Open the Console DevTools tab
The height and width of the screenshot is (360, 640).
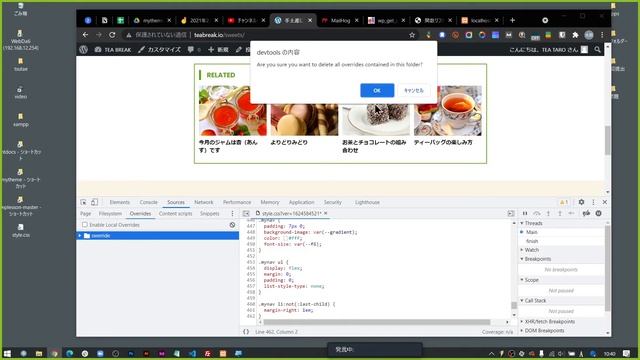click(x=148, y=202)
